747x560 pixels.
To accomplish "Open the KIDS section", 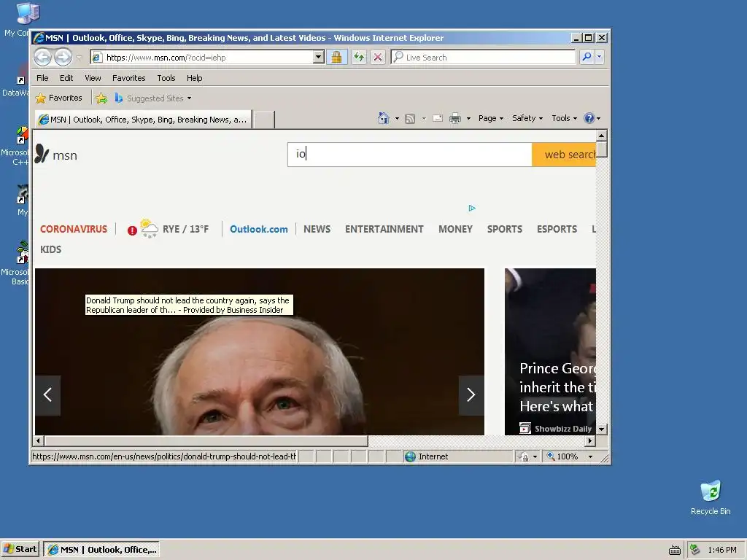I will pyautogui.click(x=50, y=249).
